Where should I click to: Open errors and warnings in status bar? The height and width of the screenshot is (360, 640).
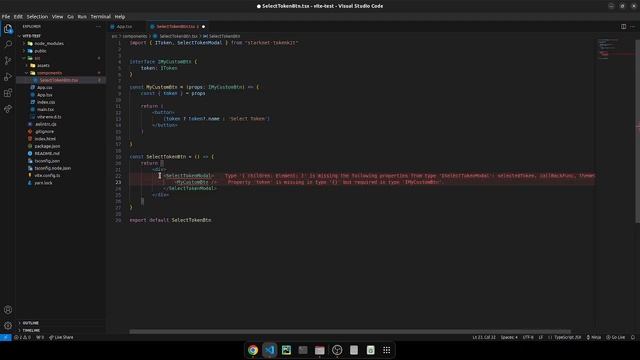(22, 338)
